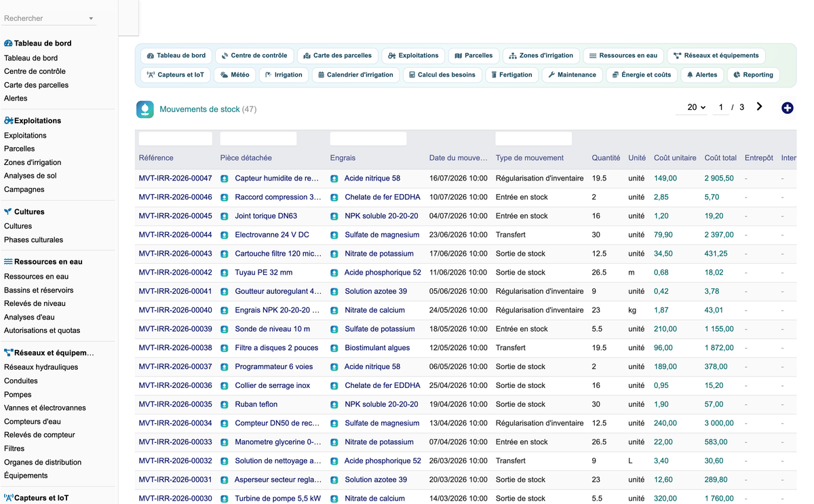
Task: Open Irrigation toolbar button
Action: 284,75
